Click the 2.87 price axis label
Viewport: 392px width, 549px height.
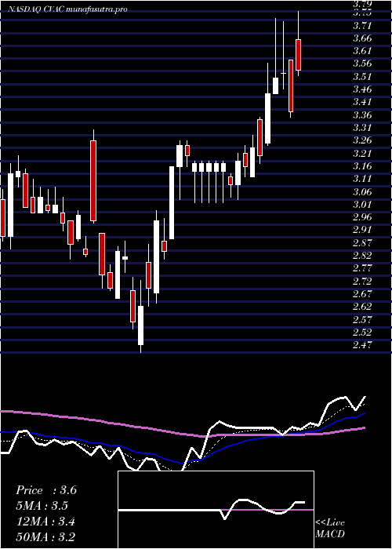coord(361,242)
